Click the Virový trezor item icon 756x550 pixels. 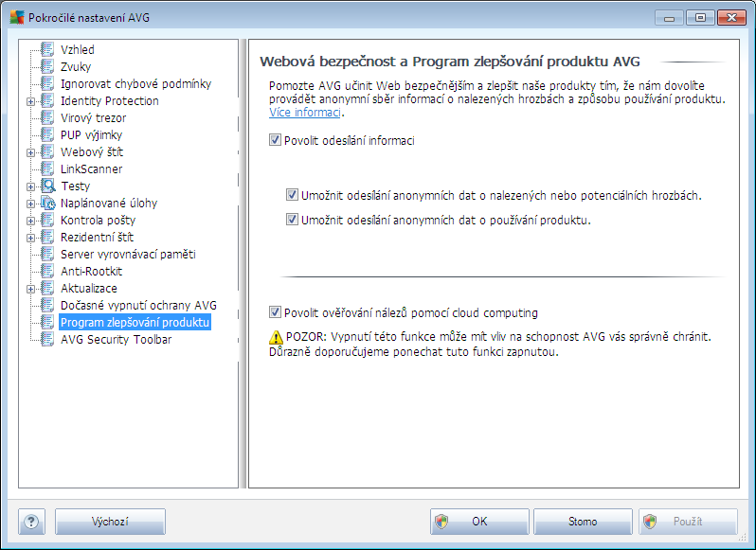[47, 118]
